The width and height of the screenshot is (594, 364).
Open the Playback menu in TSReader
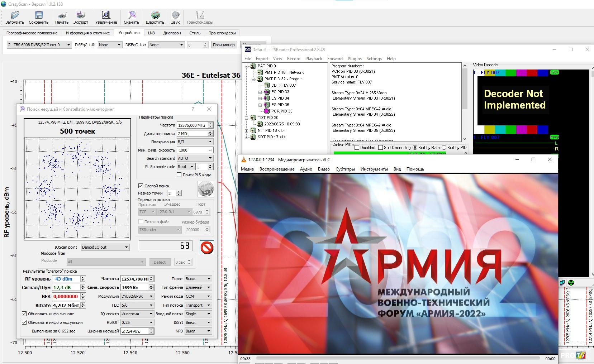click(x=314, y=59)
